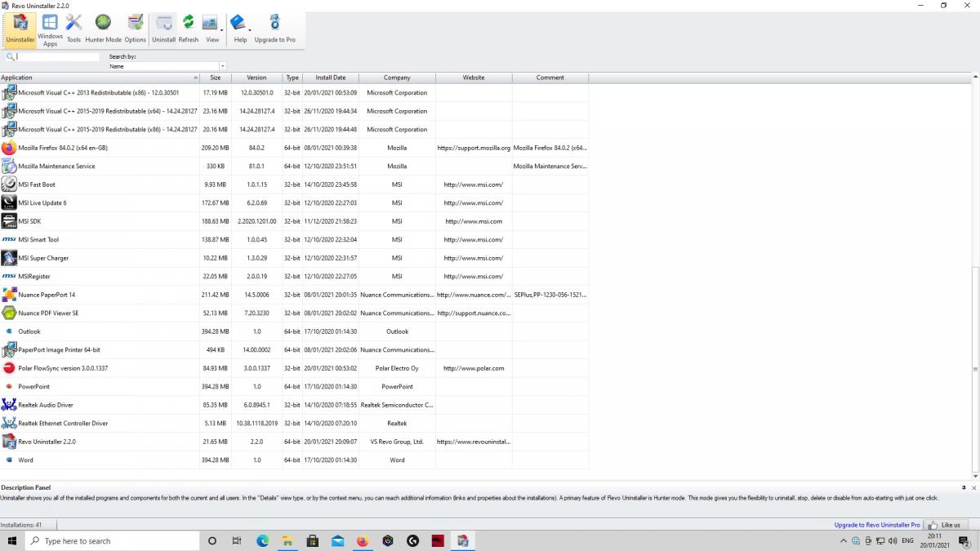980x551 pixels.
Task: Sort by the Version column header
Action: [256, 78]
